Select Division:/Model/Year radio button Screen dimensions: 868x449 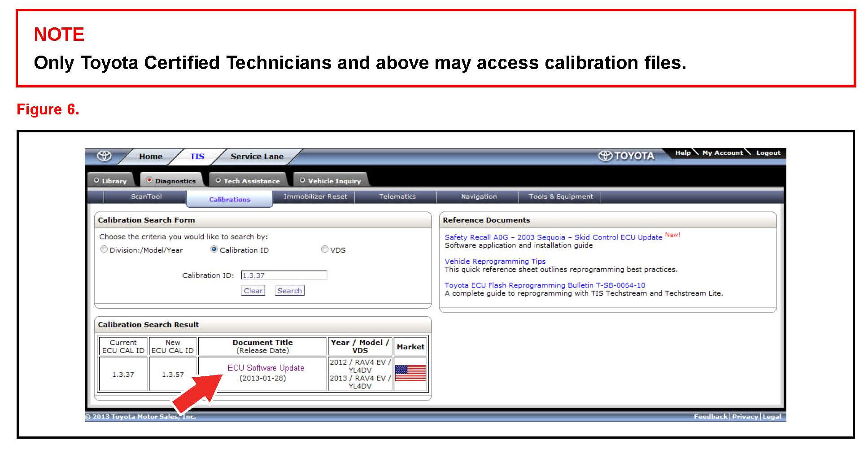104,249
